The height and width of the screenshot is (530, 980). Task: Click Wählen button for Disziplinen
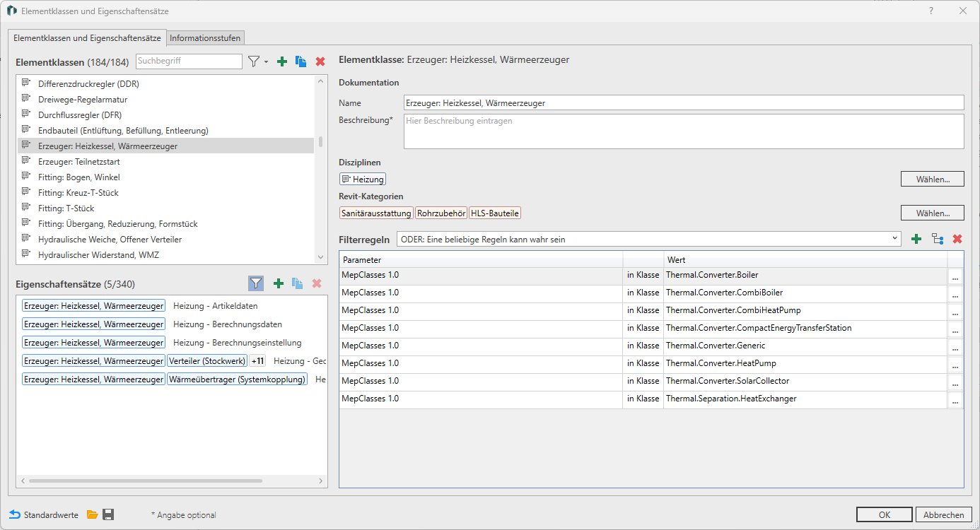tap(932, 179)
